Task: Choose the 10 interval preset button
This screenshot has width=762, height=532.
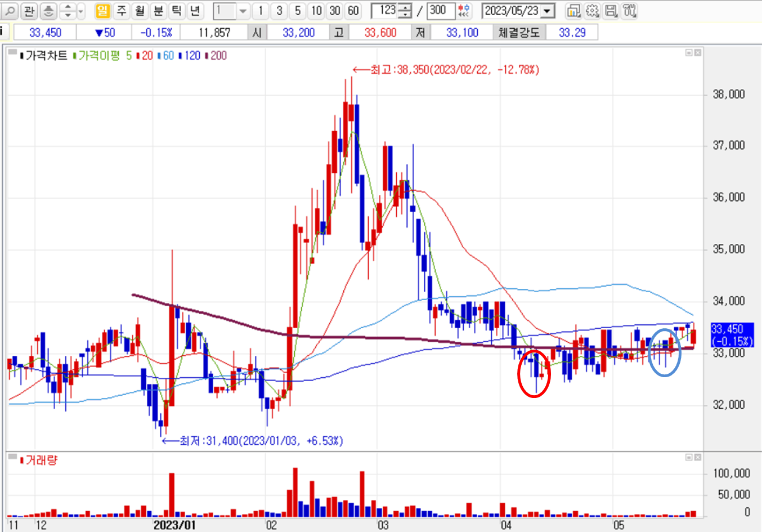Action: point(316,11)
